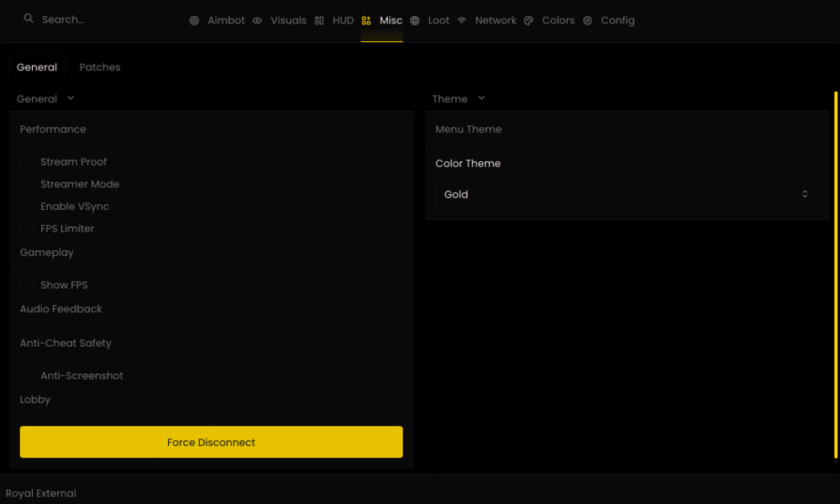Open the Color Theme dropdown showing Gold

coord(627,194)
